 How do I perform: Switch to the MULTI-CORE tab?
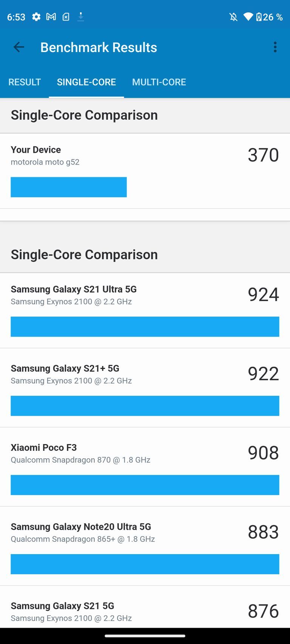(159, 82)
